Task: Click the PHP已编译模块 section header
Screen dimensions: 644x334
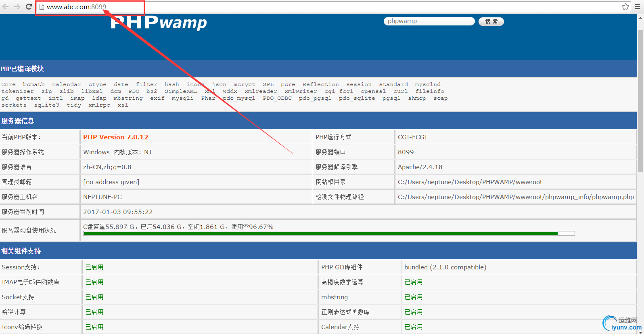Action: point(318,69)
